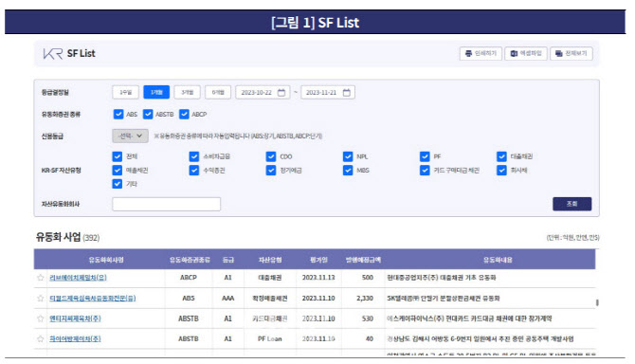This screenshot has width=635, height=364.
Task: Open the 신용등급 -선택- dropdown
Action: coord(130,136)
